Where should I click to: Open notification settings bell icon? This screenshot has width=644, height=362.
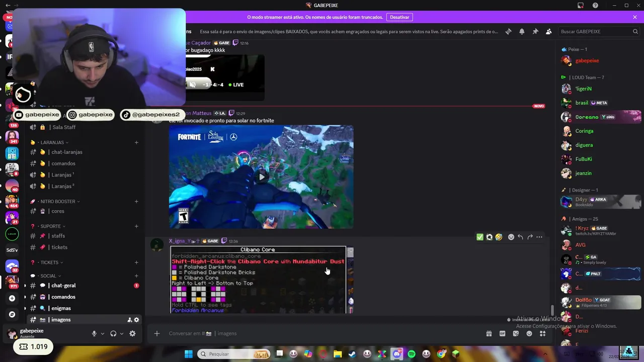[522, 31]
